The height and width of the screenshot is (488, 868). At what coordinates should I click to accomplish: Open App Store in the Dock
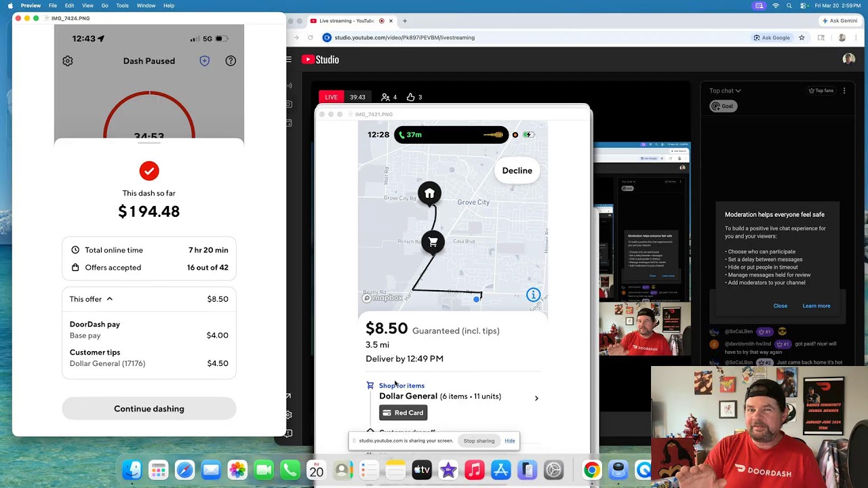click(501, 470)
